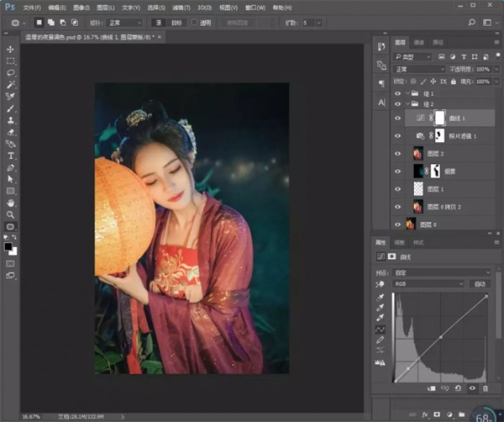Select the Move tool
This screenshot has height=422, width=504.
tap(11, 50)
